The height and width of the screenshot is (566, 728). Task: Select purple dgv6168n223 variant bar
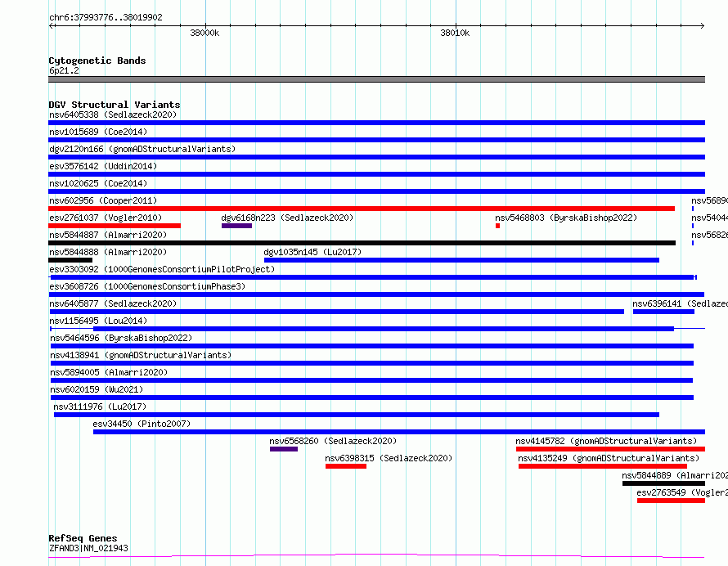click(x=236, y=226)
